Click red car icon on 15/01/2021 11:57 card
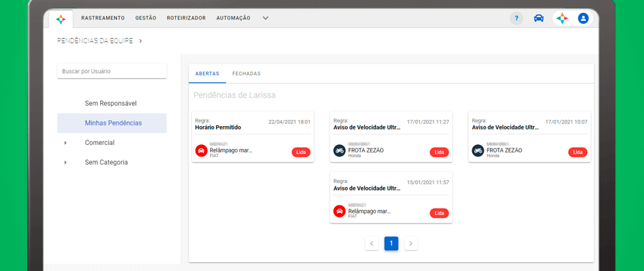The width and height of the screenshot is (644, 271). click(340, 211)
